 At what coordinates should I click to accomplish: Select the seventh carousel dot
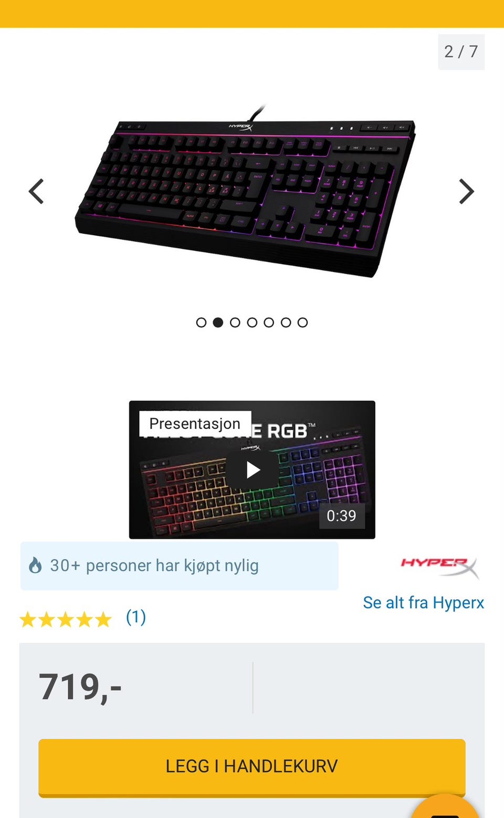coord(302,322)
